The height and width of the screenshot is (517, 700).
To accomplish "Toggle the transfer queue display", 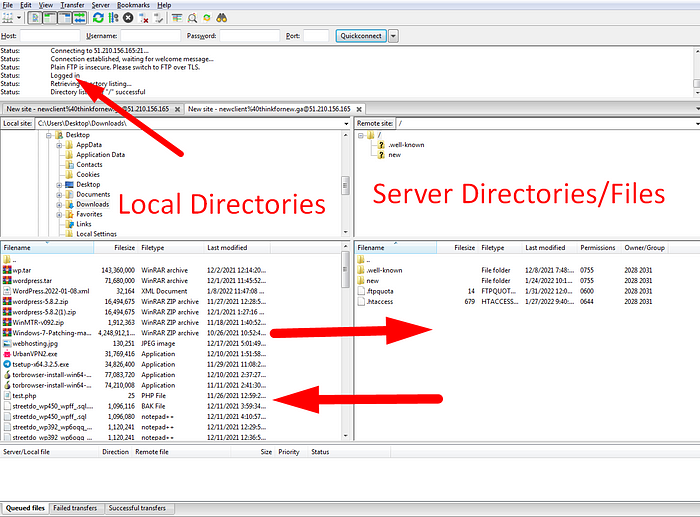I will coord(79,18).
